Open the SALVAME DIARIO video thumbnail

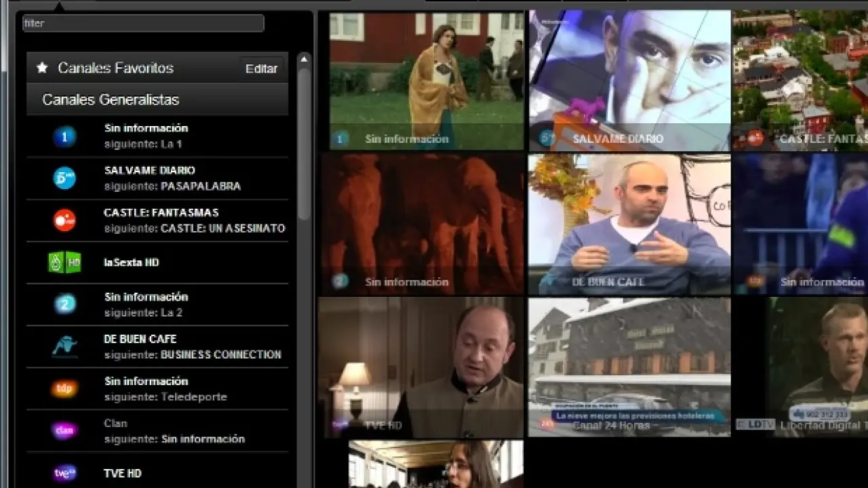629,80
